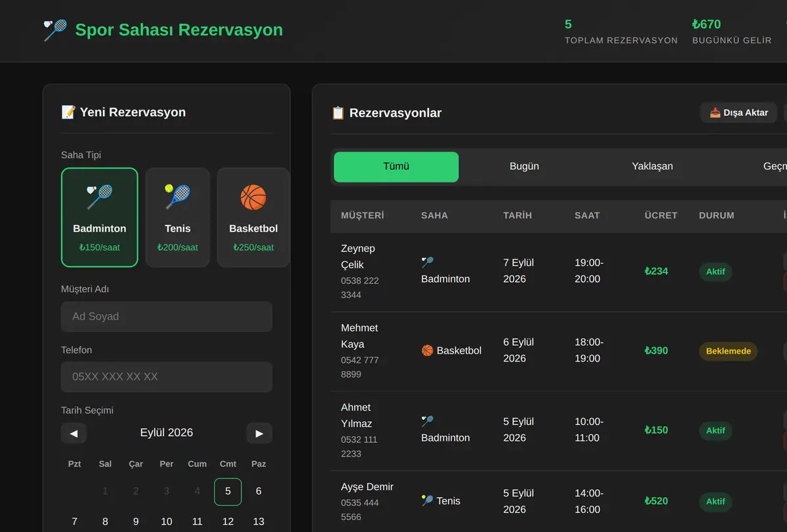
Task: Click the ₺520 fee for Ayşe Demir
Action: pyautogui.click(x=656, y=501)
